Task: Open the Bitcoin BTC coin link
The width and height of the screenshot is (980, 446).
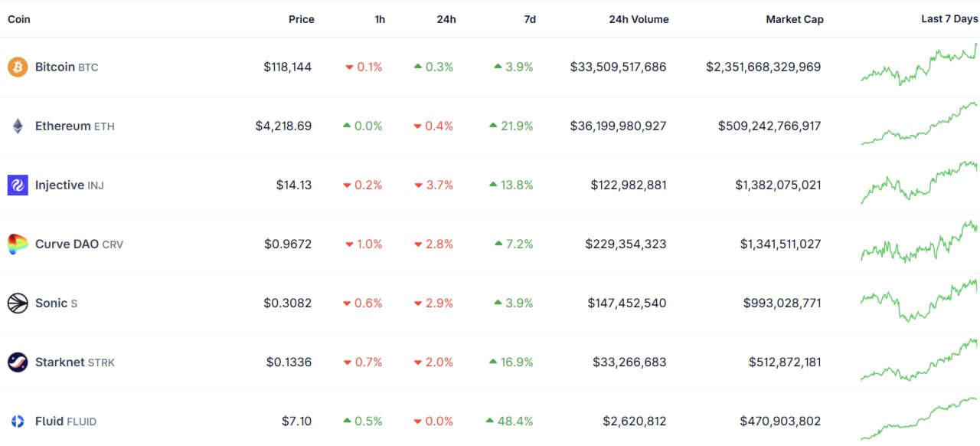Action: tap(66, 67)
